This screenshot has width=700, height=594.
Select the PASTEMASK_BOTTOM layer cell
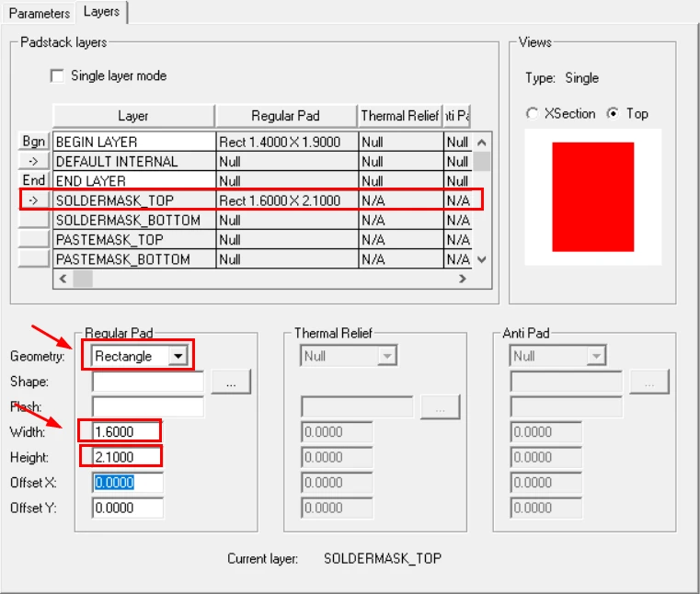(x=134, y=259)
